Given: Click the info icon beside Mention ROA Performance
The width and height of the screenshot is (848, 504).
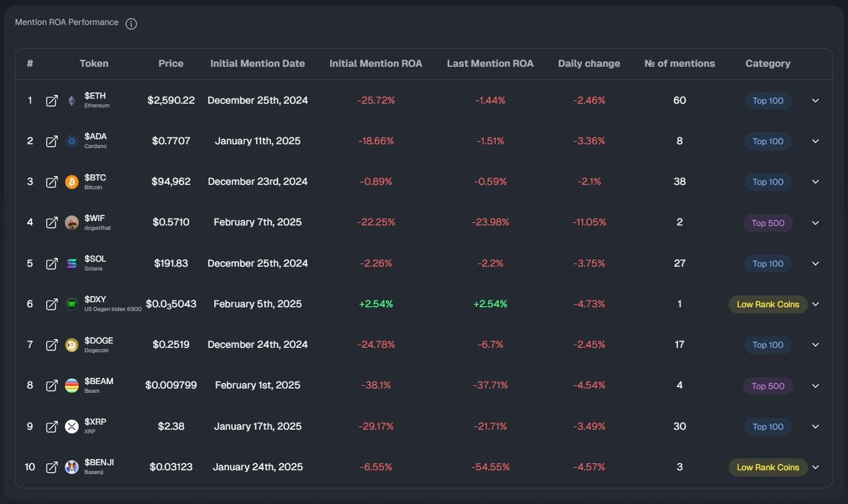Looking at the screenshot, I should [131, 24].
